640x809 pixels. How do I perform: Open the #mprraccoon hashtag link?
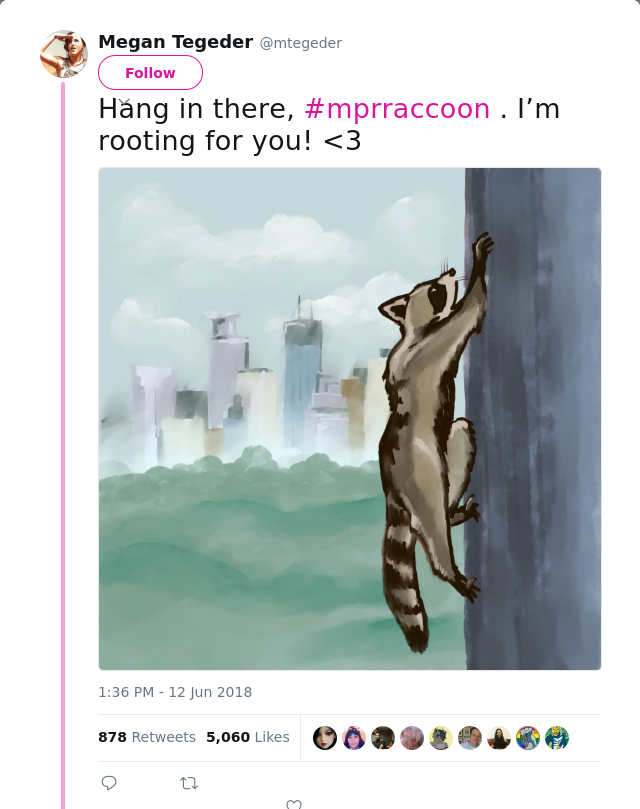tap(397, 109)
